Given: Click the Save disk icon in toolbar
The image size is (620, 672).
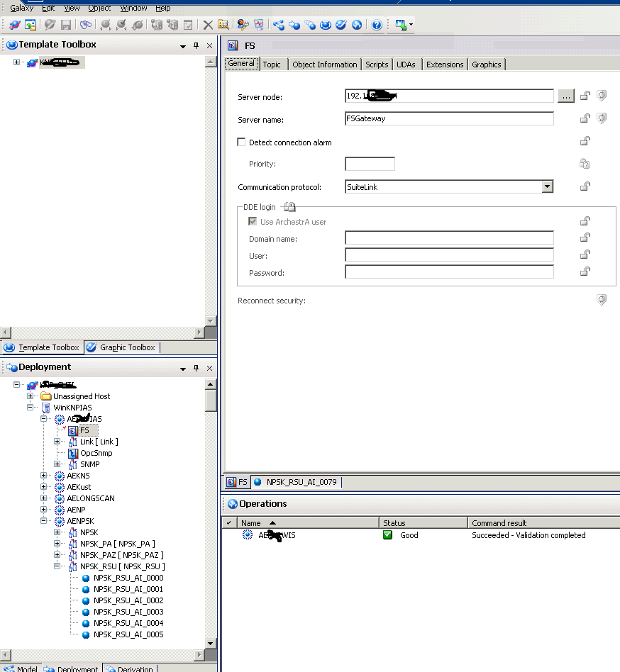Looking at the screenshot, I should point(66,25).
